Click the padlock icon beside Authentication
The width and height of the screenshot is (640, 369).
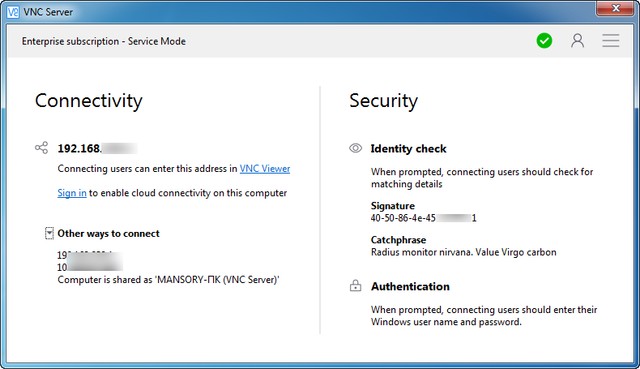pyautogui.click(x=356, y=285)
